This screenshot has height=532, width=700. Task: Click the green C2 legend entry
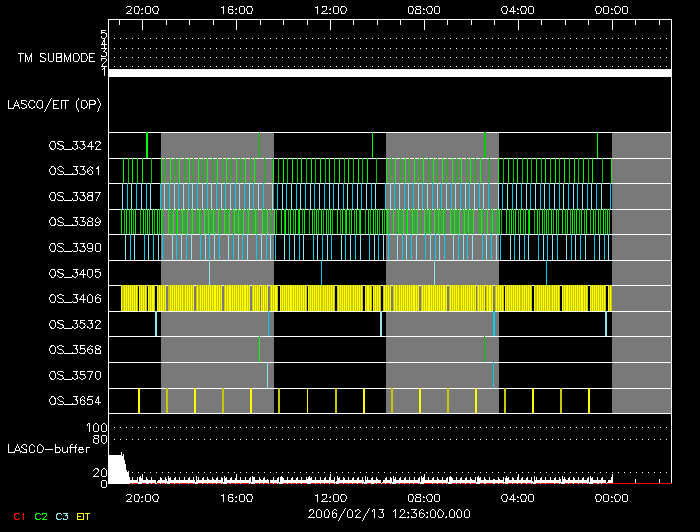pos(41,516)
